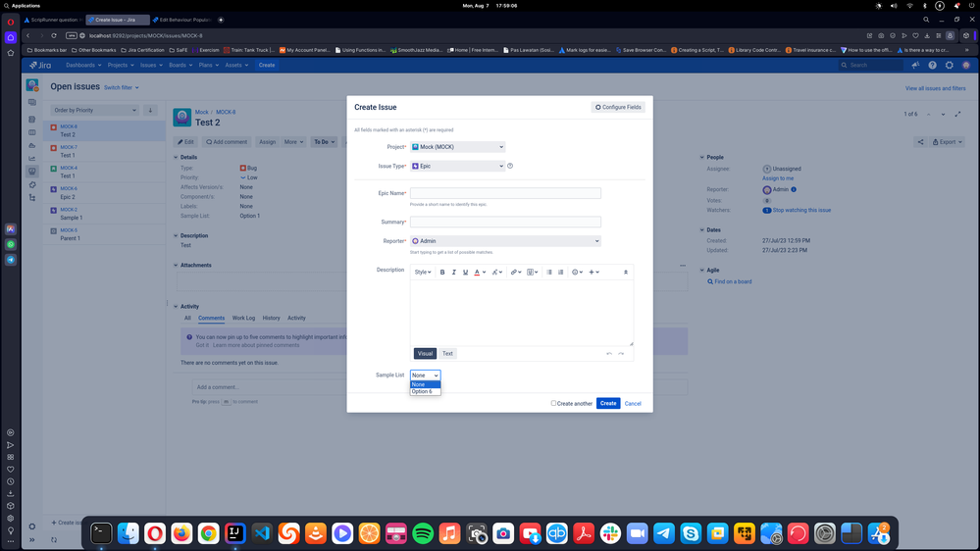Image resolution: width=980 pixels, height=551 pixels.
Task: Click Find on a board link
Action: [x=733, y=281]
